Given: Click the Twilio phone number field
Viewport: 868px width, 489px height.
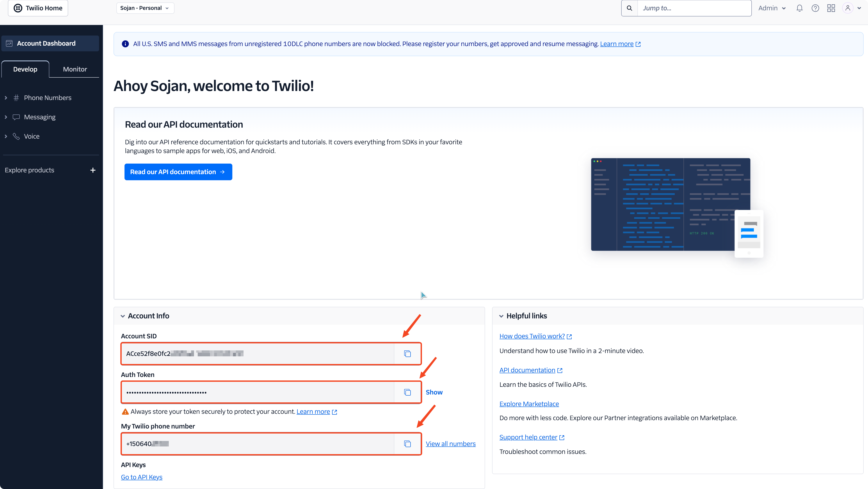Looking at the screenshot, I should coord(258,444).
